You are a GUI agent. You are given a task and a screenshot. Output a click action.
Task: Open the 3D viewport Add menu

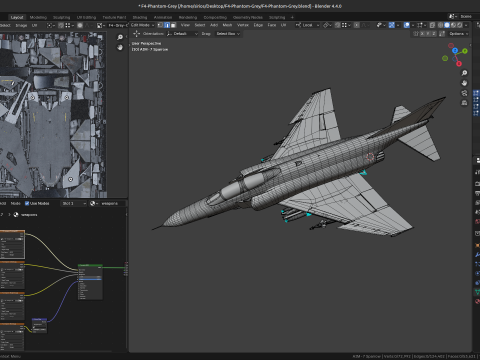pyautogui.click(x=214, y=25)
